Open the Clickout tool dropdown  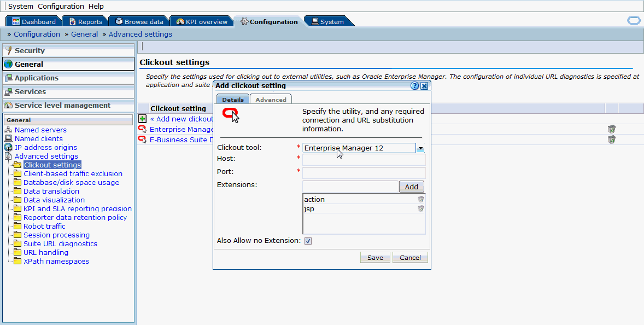click(420, 148)
